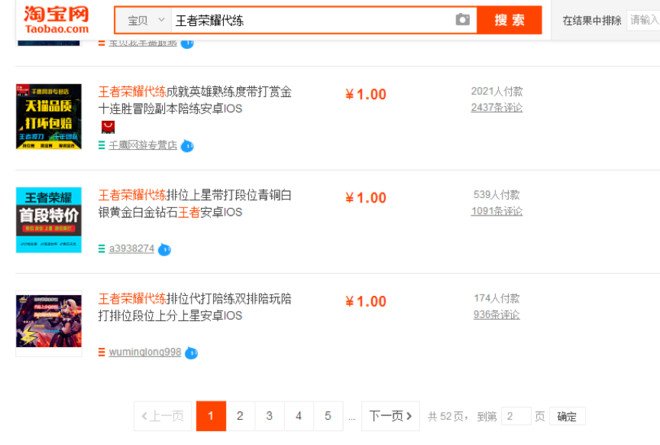Click the 下一页 next page button
Image resolution: width=660 pixels, height=445 pixels.
(390, 416)
